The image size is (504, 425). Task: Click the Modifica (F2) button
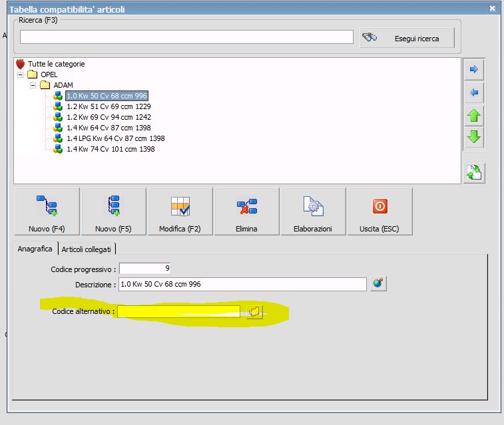tap(180, 212)
